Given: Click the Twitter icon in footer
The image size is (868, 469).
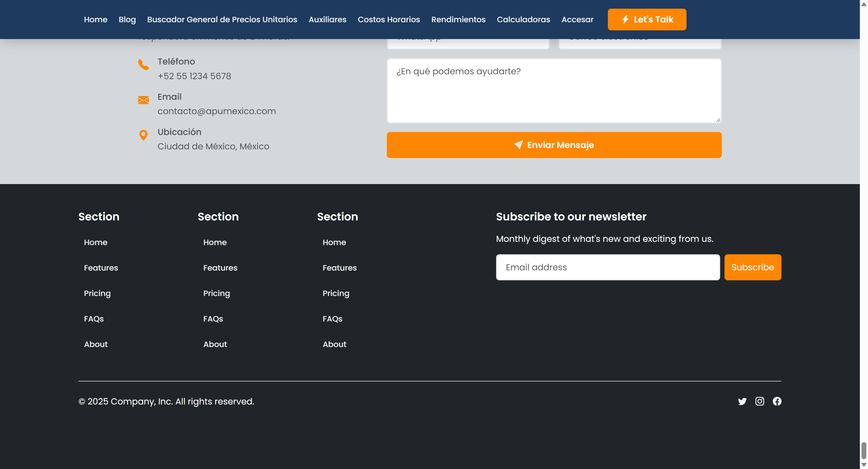Looking at the screenshot, I should [x=742, y=401].
